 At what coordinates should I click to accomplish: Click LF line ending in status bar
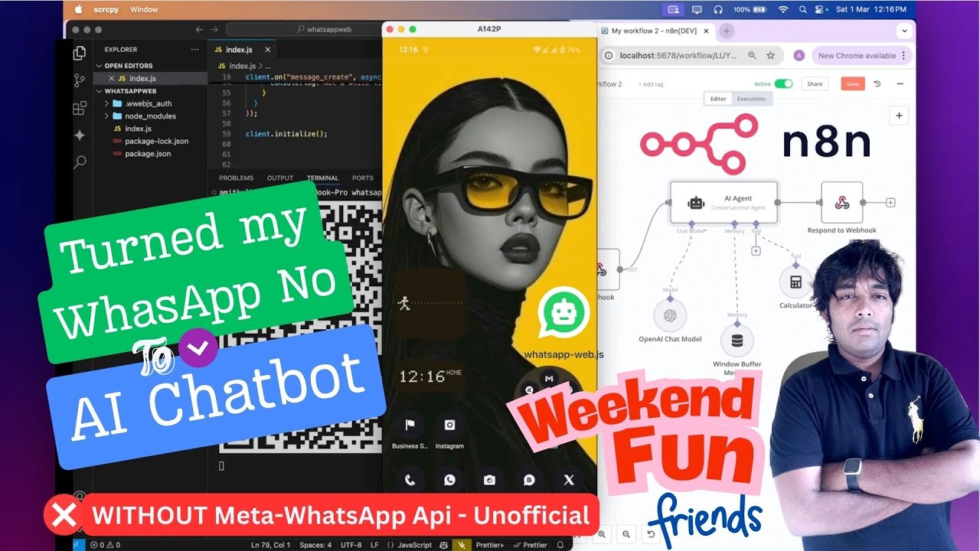pyautogui.click(x=374, y=545)
